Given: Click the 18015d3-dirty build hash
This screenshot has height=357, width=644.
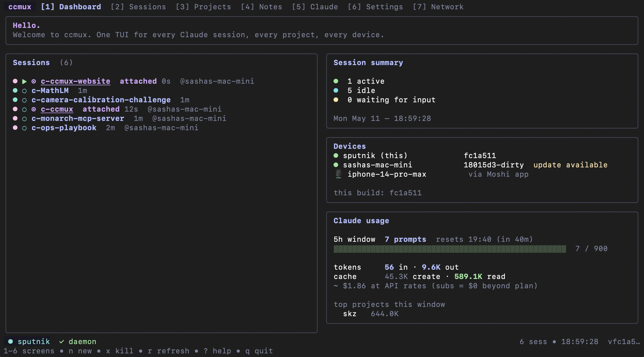Looking at the screenshot, I should tap(494, 165).
